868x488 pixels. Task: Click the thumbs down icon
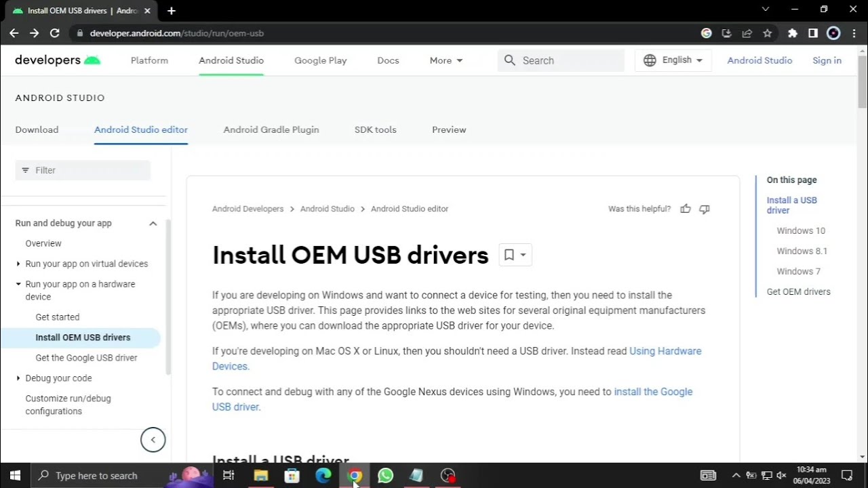point(705,209)
